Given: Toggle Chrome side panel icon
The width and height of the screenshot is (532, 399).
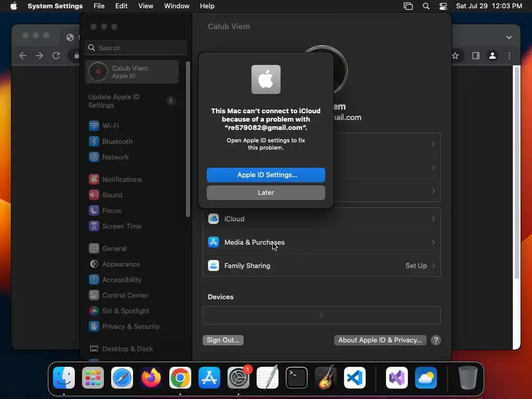Looking at the screenshot, I should [x=476, y=56].
